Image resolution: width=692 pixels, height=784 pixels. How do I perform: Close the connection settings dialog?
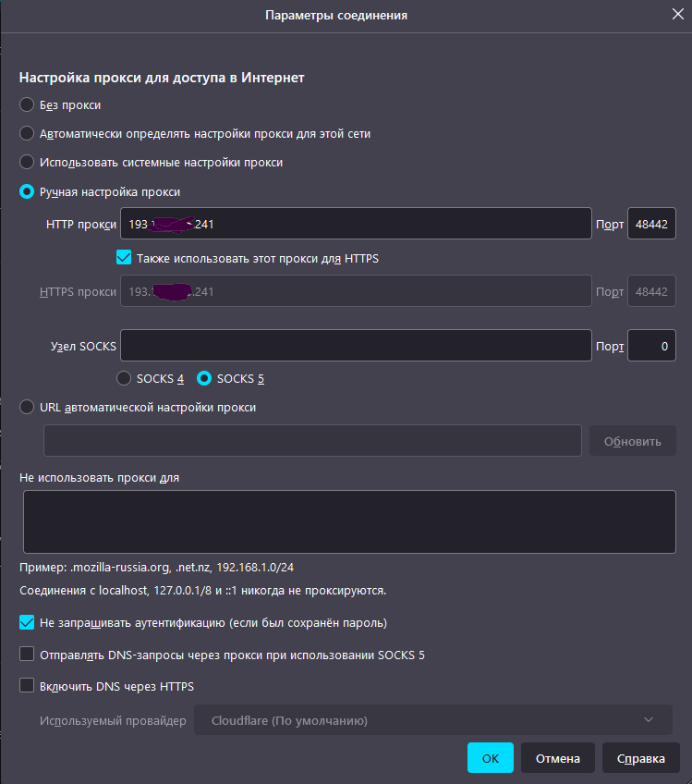677,14
